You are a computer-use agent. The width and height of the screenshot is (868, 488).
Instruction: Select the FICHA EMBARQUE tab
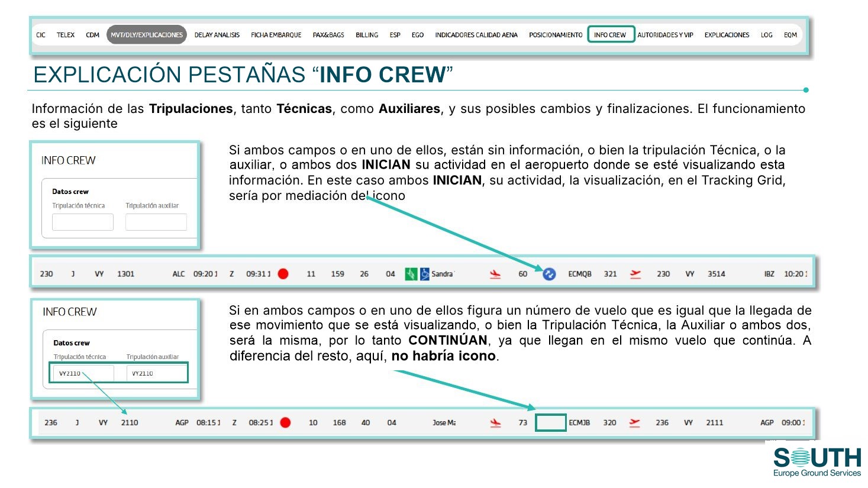tap(276, 35)
